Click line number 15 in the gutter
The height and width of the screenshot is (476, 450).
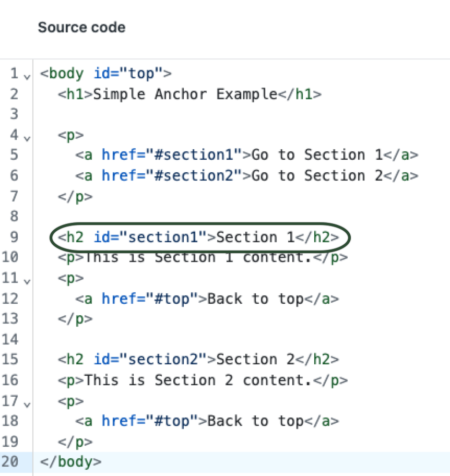[x=10, y=360]
